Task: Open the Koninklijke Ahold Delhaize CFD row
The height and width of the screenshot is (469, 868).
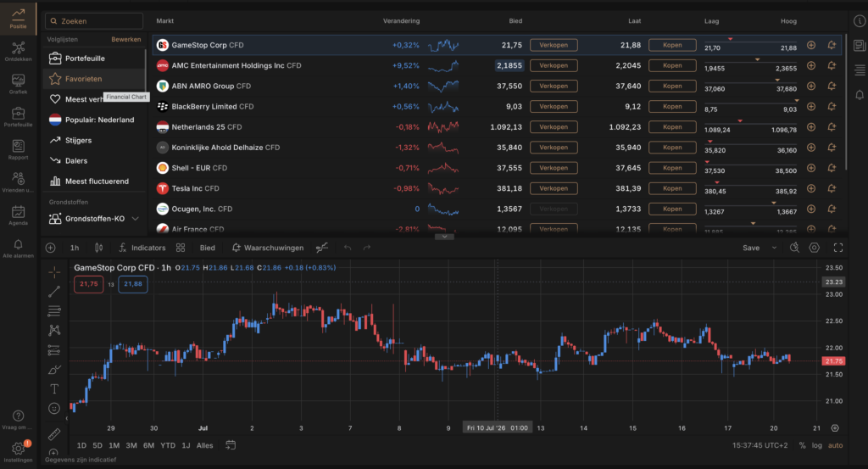Action: (497, 148)
